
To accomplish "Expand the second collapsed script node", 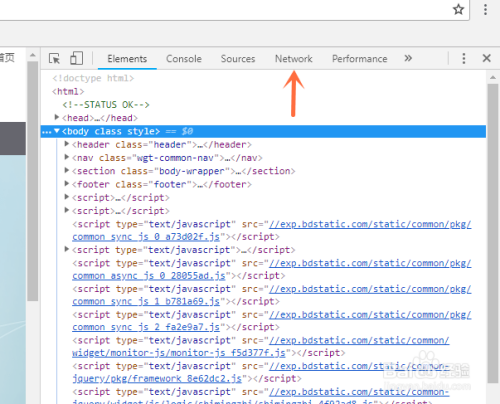I will [x=67, y=210].
